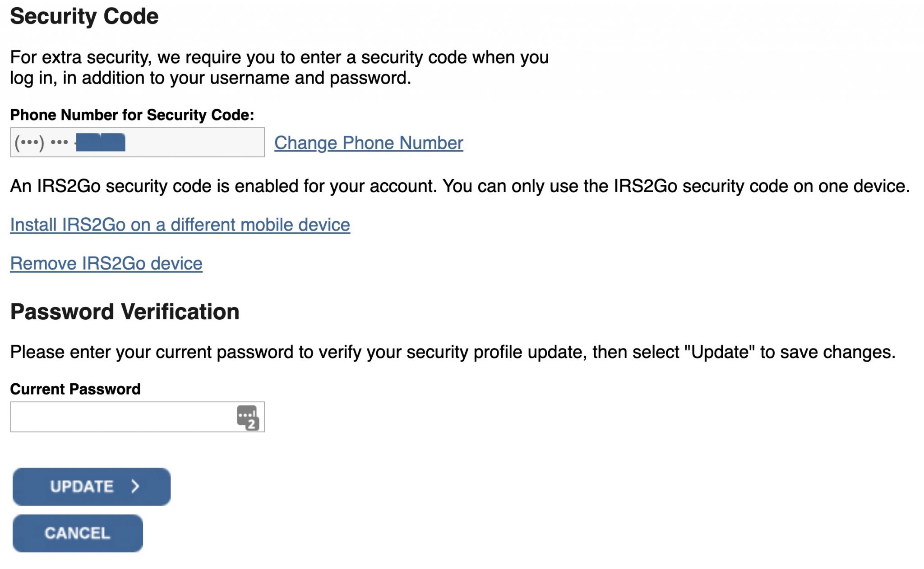The image size is (924, 569).
Task: Click the Current Password label
Action: (x=75, y=389)
